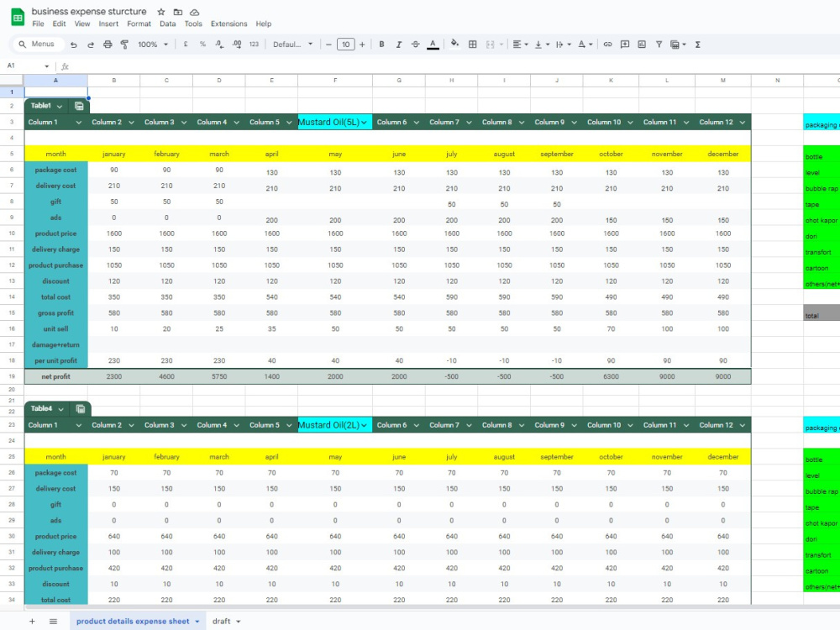Click the Menus search box

coord(38,45)
